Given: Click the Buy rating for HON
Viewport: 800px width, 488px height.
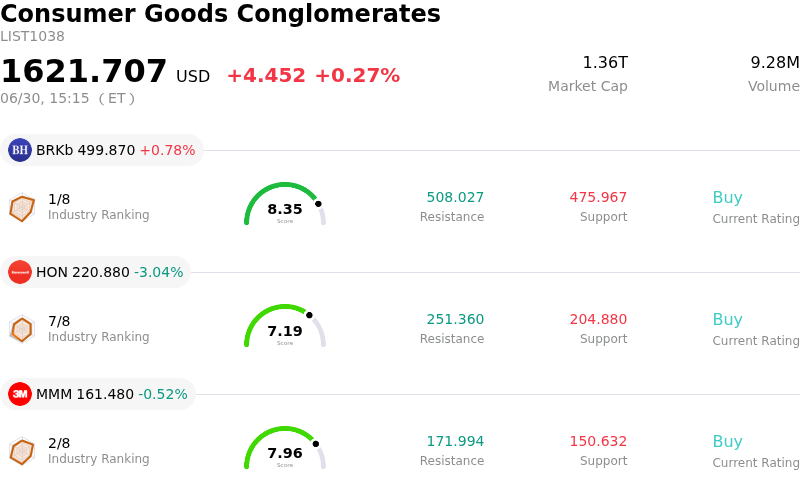Looking at the screenshot, I should [727, 319].
